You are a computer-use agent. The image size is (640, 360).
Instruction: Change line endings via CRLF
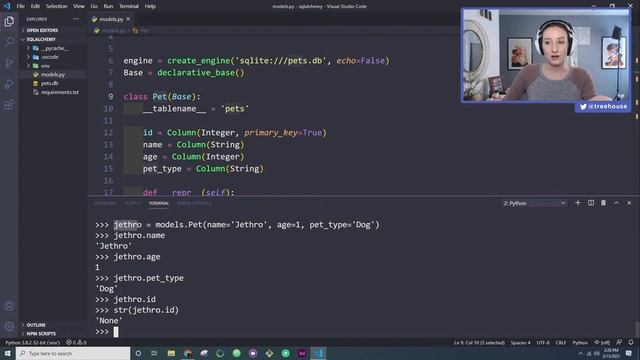pyautogui.click(x=561, y=342)
